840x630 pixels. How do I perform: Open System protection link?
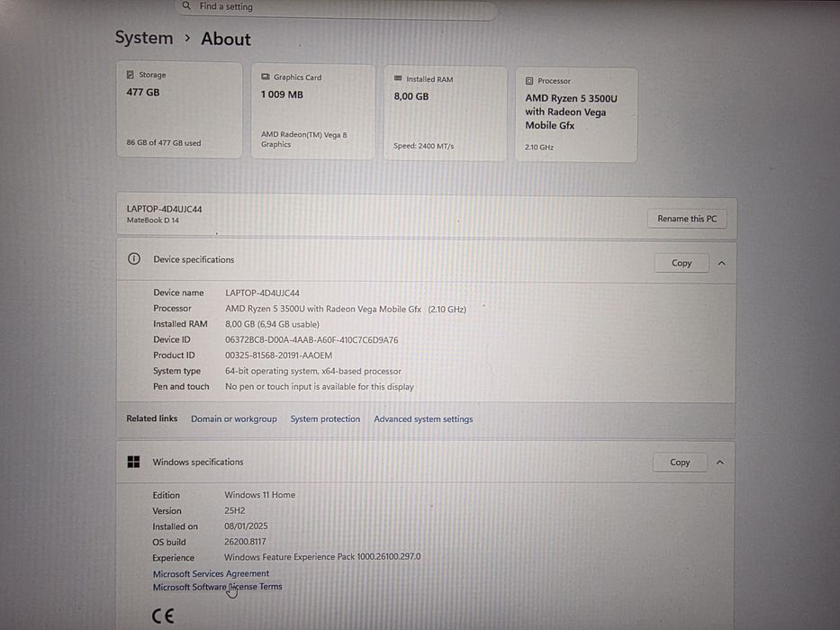tap(325, 418)
